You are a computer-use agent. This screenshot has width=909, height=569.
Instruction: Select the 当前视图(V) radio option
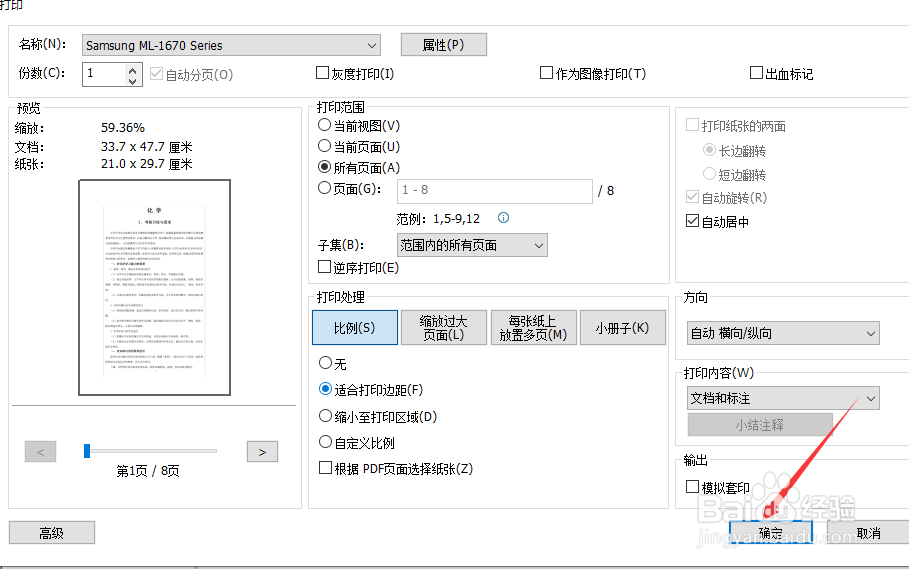[x=325, y=125]
